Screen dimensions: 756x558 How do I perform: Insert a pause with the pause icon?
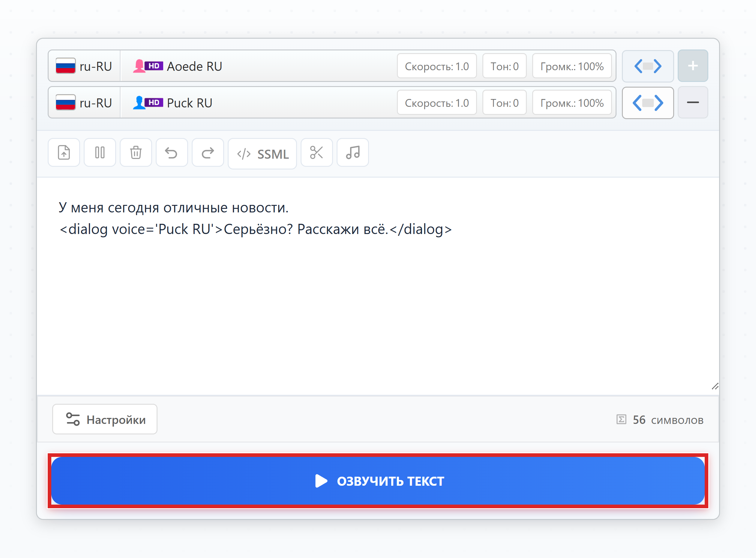[x=100, y=153]
